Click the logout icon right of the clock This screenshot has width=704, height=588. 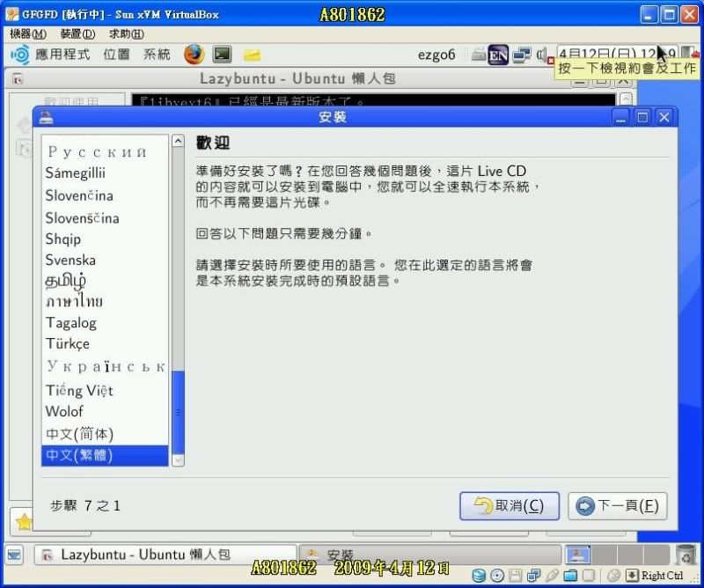coord(690,54)
